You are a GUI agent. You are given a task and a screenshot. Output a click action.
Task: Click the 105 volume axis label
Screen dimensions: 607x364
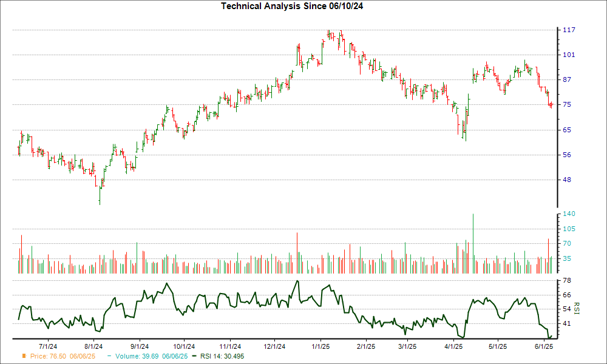(x=569, y=229)
